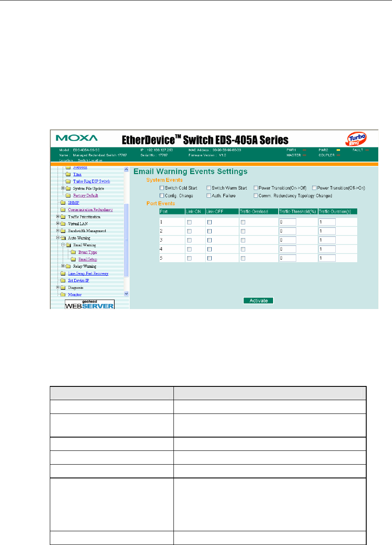
Task: Click the sidebar scrollbar down arrow
Action: tap(126, 294)
